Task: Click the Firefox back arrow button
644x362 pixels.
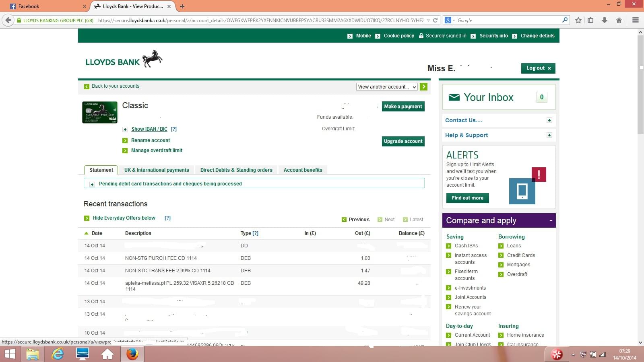Action: click(8, 20)
